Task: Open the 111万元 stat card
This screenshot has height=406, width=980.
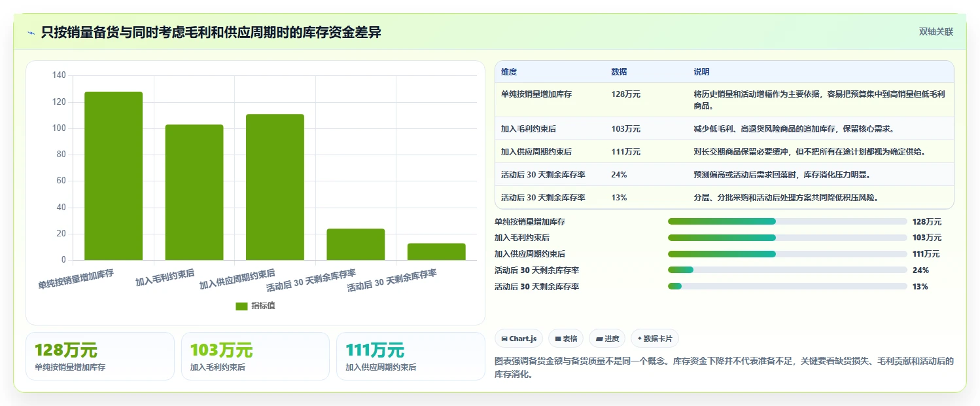Action: (x=410, y=356)
